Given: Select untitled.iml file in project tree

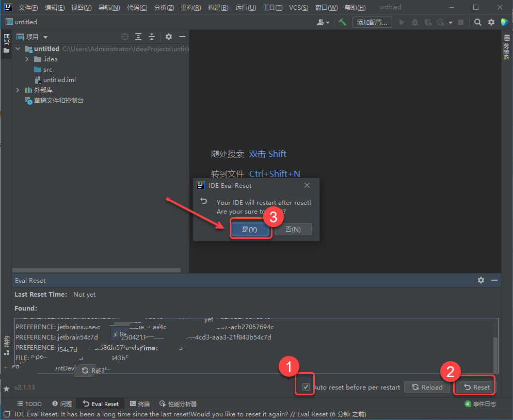Looking at the screenshot, I should coord(55,80).
